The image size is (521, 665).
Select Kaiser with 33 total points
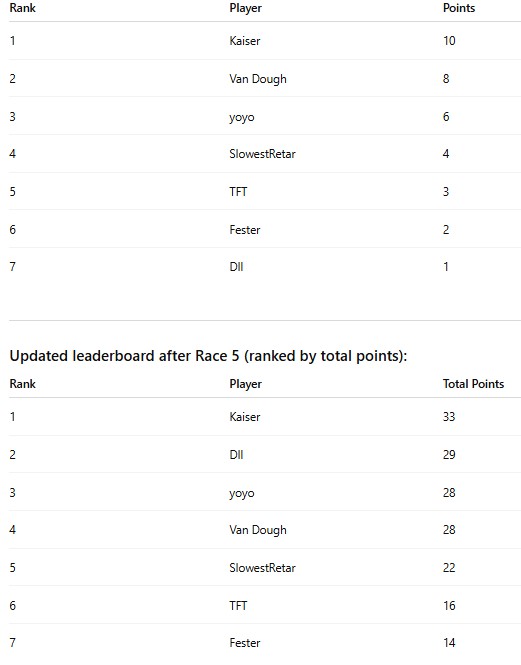point(245,416)
